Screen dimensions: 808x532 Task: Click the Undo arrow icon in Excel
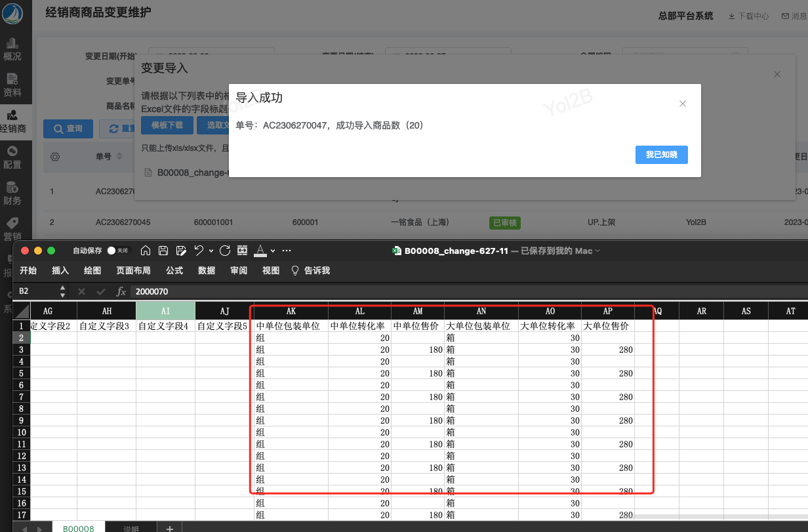[x=199, y=251]
